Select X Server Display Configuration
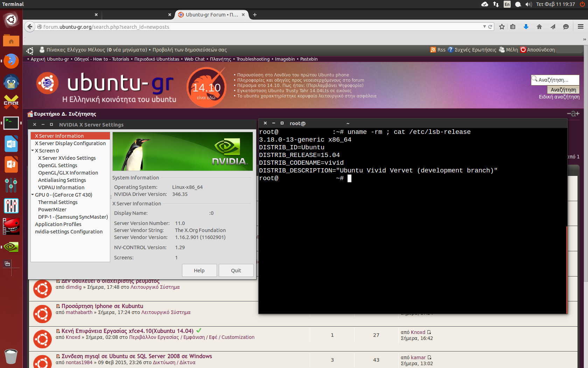This screenshot has height=368, width=588. [x=70, y=143]
